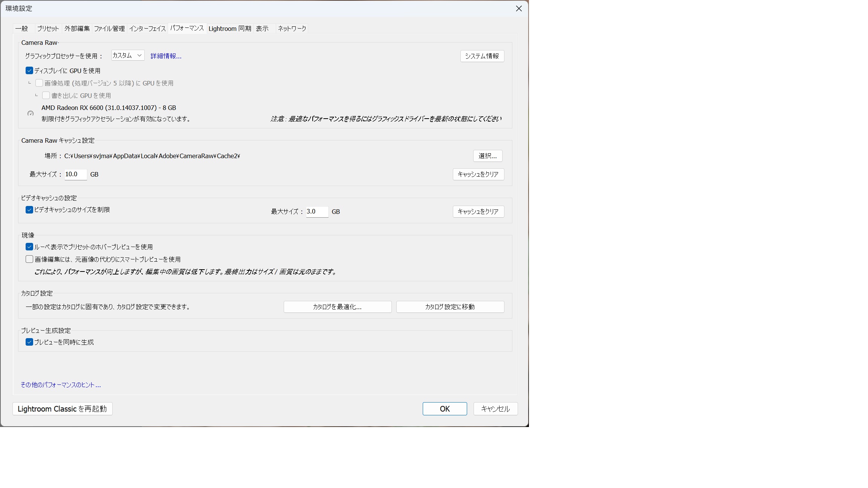Disable preset hover preview in loupe checkbox
This screenshot has height=488, width=868.
(29, 247)
